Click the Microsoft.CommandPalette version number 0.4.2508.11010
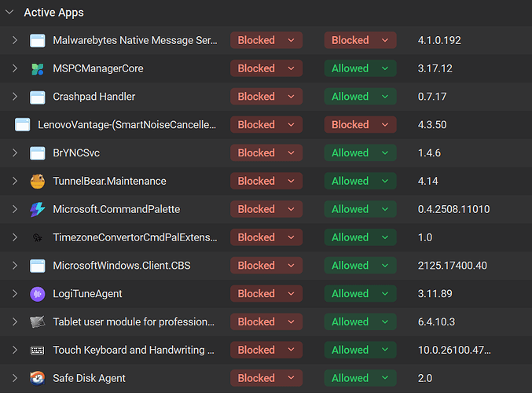This screenshot has height=393, width=532. [453, 209]
